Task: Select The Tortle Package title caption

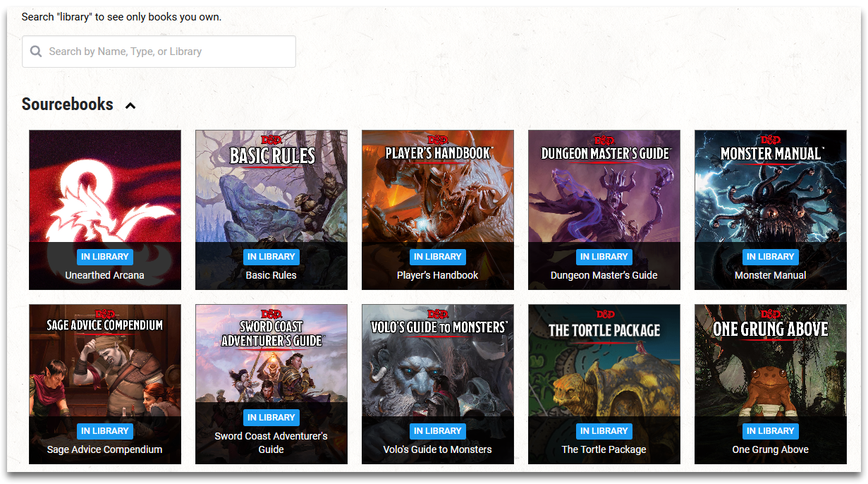Action: [604, 449]
